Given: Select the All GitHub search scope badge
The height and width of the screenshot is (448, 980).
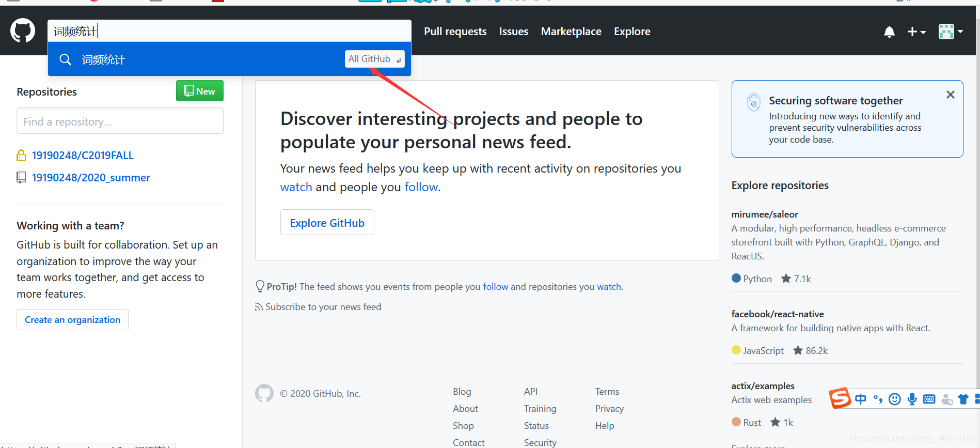Looking at the screenshot, I should (375, 59).
